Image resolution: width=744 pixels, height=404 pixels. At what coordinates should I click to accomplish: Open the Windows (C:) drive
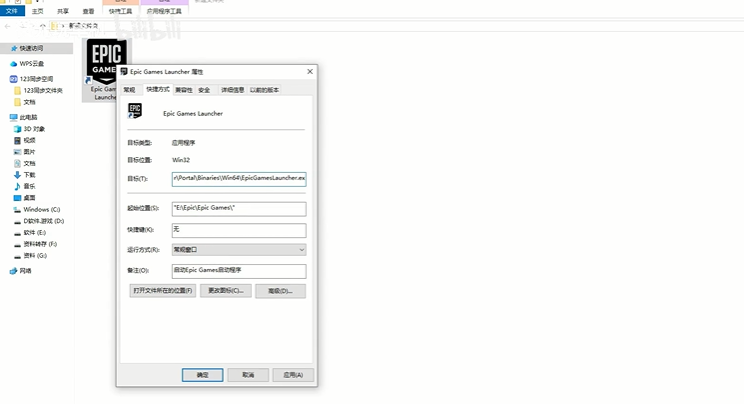click(x=41, y=209)
